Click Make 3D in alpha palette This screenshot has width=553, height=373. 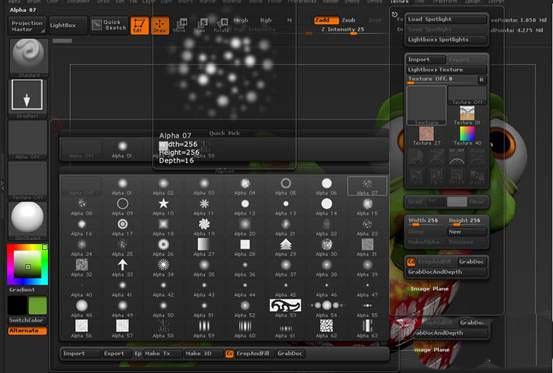202,353
